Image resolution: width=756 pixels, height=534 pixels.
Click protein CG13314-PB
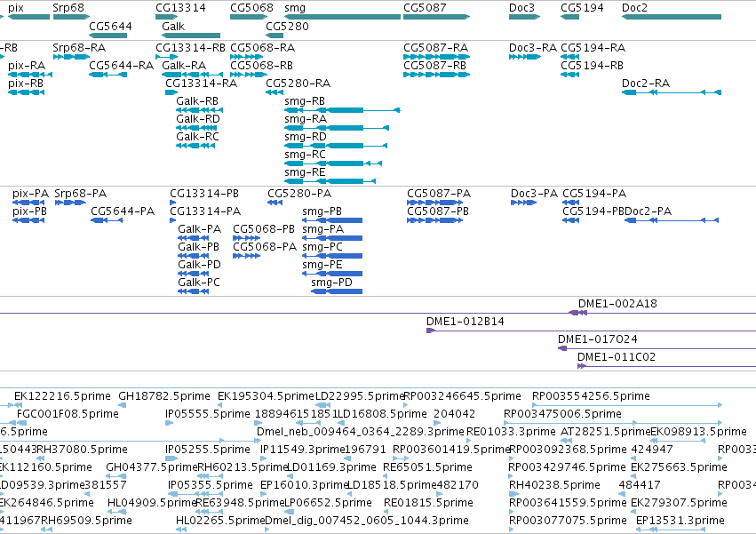pyautogui.click(x=172, y=203)
